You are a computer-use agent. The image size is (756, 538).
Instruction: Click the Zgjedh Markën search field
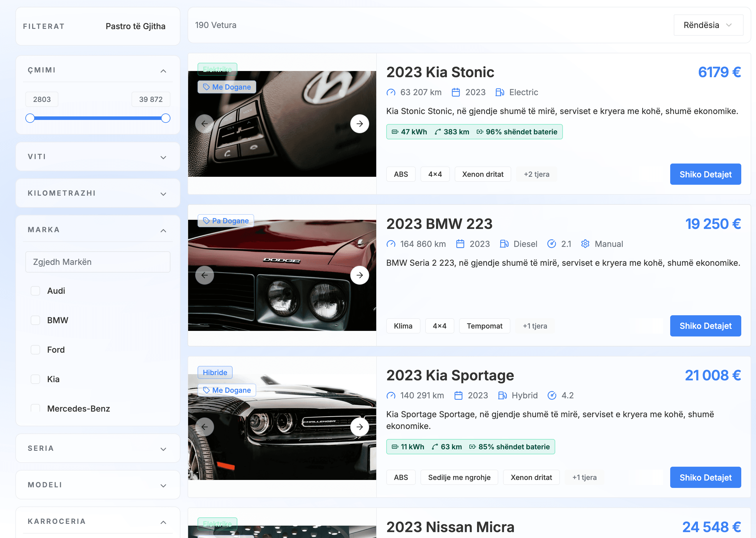[x=98, y=262]
